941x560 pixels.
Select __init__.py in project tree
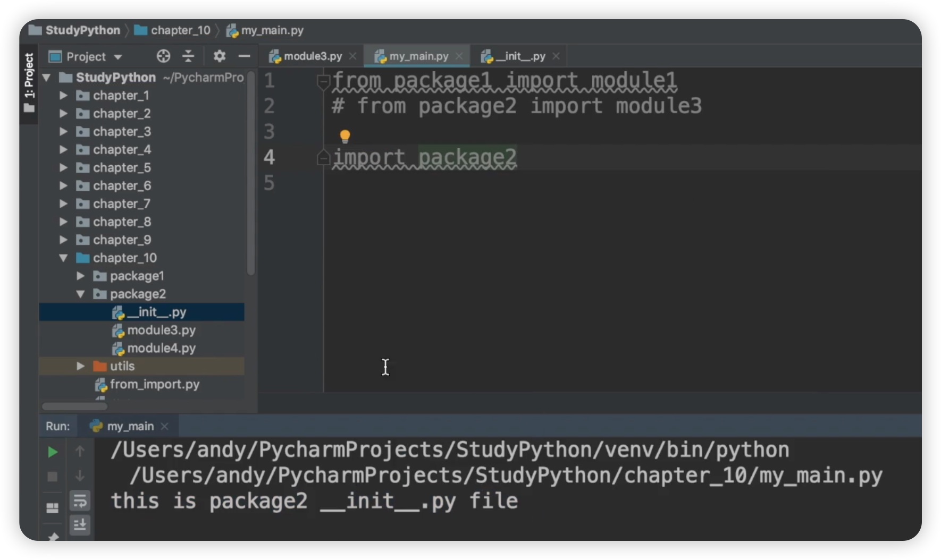point(142,312)
